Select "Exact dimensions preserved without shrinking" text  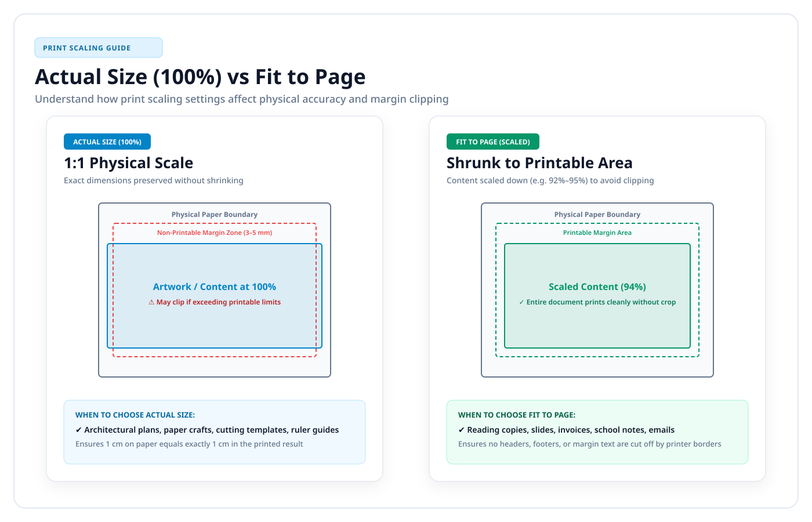coord(154,180)
